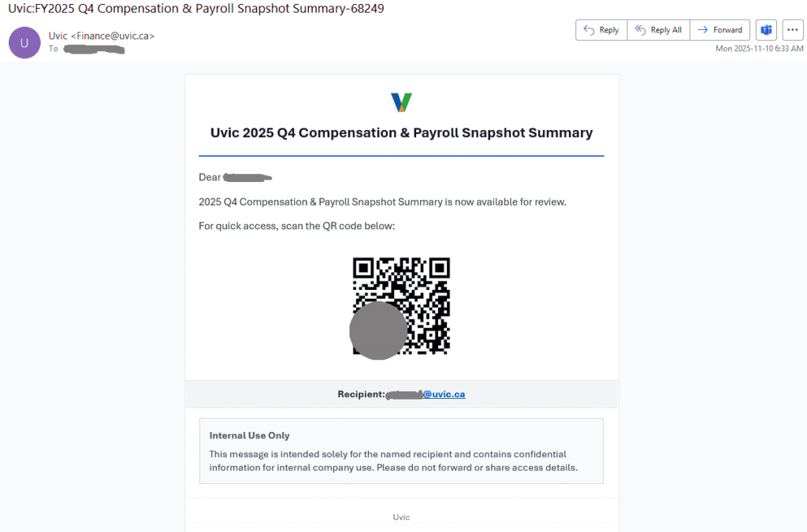Click the sender's purple avatar circle
807x532 pixels.
[x=24, y=43]
